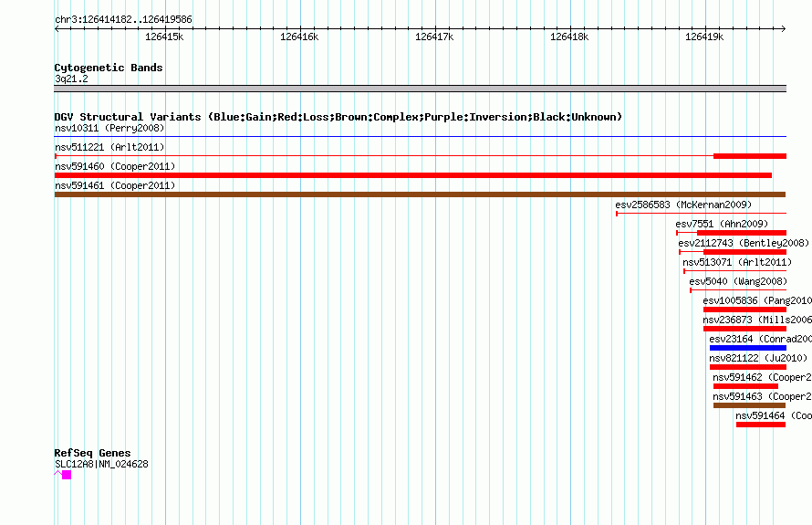Open nsv821122 (Ju2010) variant label
This screenshot has height=525, width=812.
point(758,358)
